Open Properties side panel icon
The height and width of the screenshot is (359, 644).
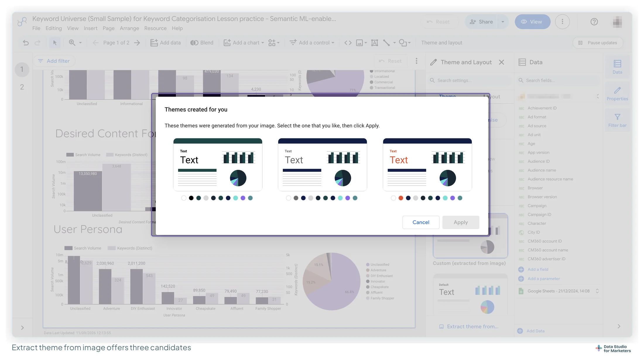click(617, 93)
